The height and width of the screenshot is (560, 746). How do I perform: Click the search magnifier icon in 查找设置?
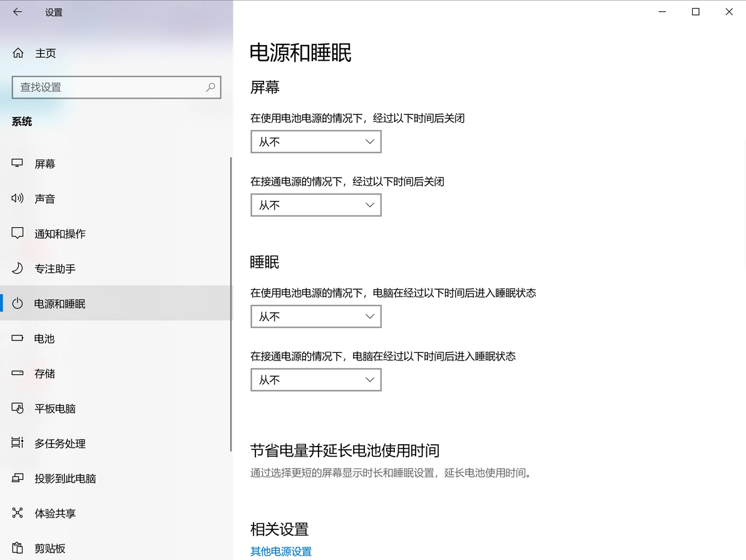210,87
